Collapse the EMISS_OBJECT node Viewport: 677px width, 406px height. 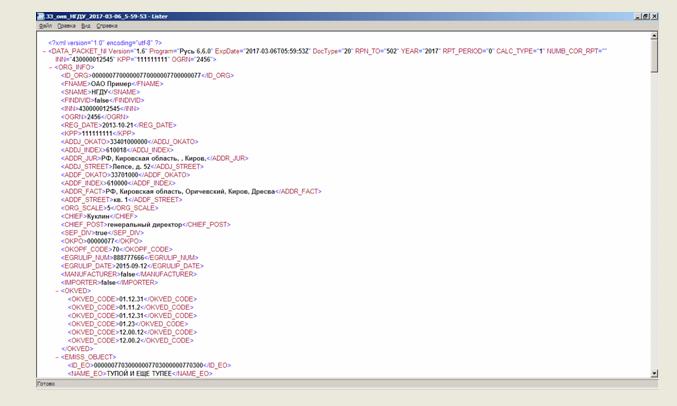point(57,357)
